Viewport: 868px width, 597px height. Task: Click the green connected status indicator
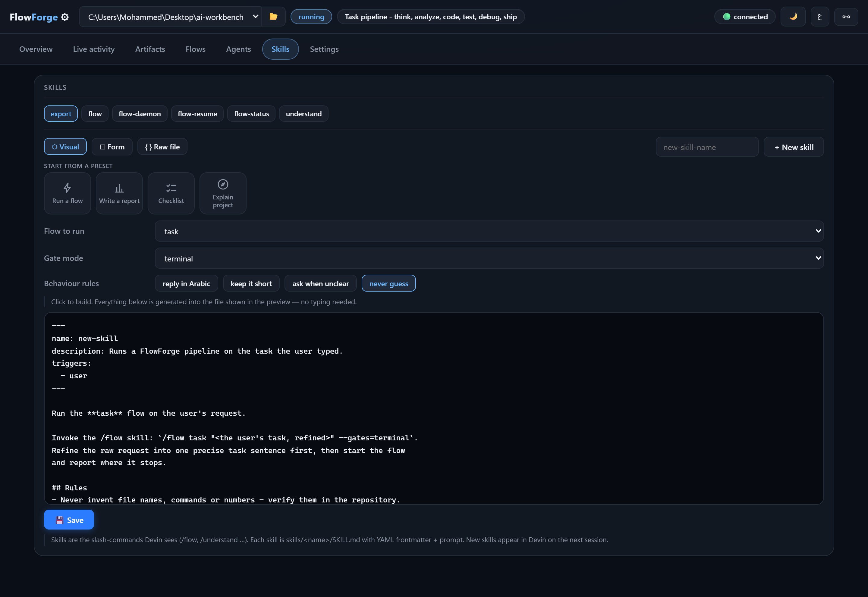[x=745, y=17]
